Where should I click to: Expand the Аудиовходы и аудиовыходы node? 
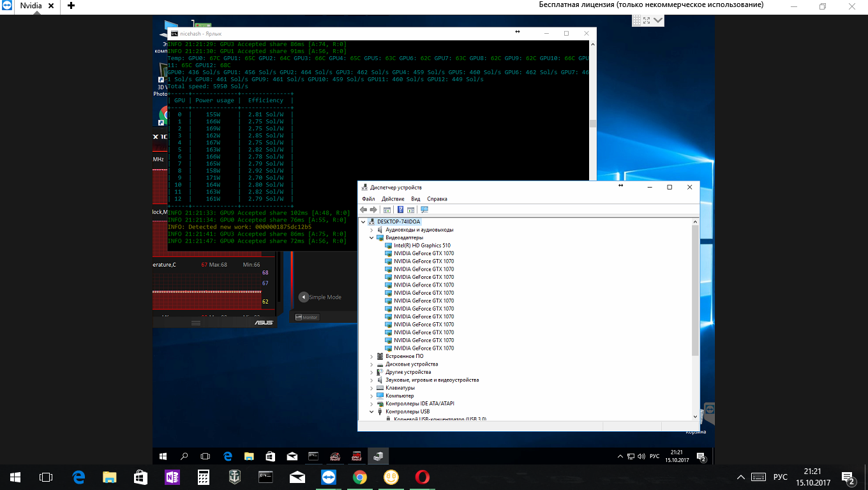click(371, 230)
